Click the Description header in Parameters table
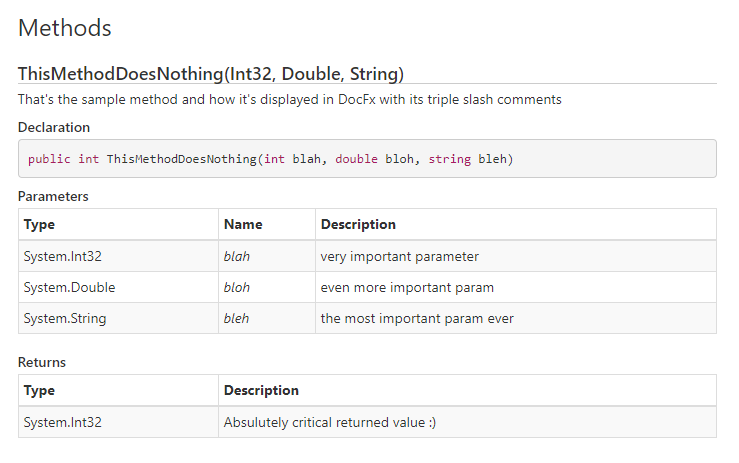Screen dimensions: 739x463 click(358, 224)
